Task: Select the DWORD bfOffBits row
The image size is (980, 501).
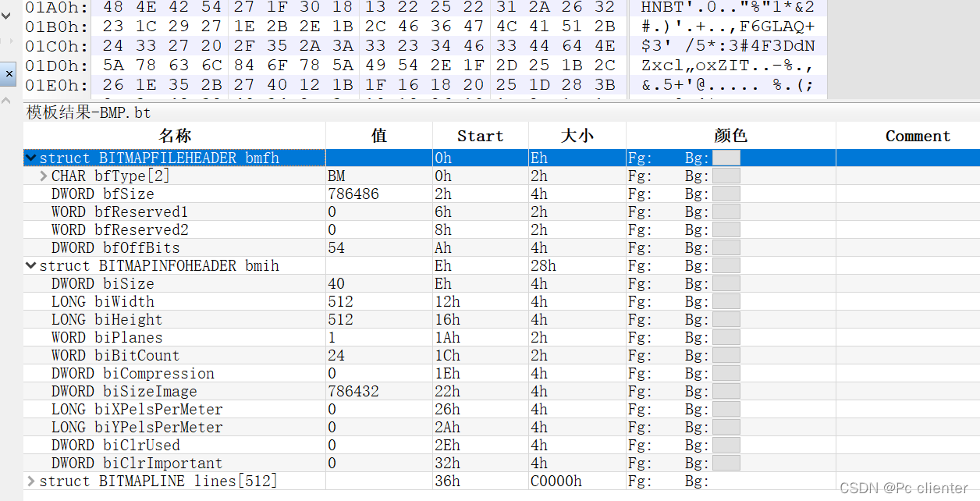Action: [502, 247]
